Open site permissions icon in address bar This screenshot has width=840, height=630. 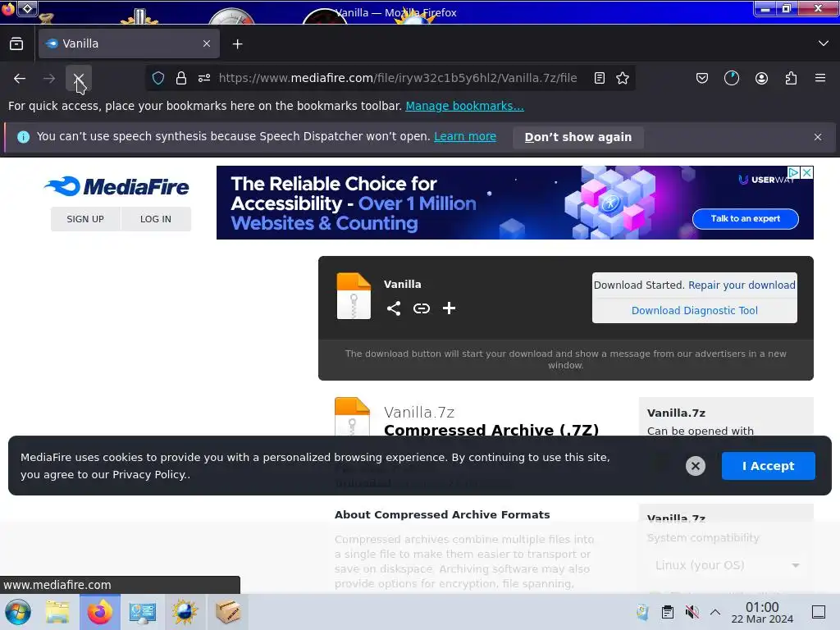point(204,78)
